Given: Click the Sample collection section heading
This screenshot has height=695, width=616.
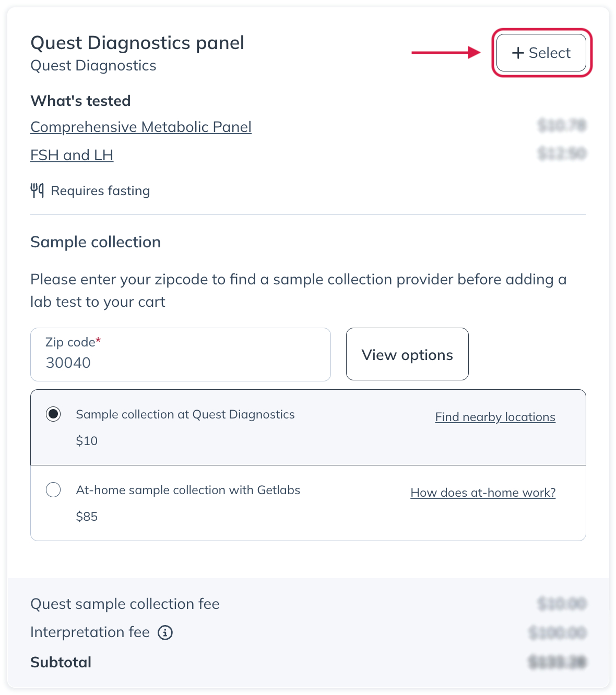Looking at the screenshot, I should [96, 242].
